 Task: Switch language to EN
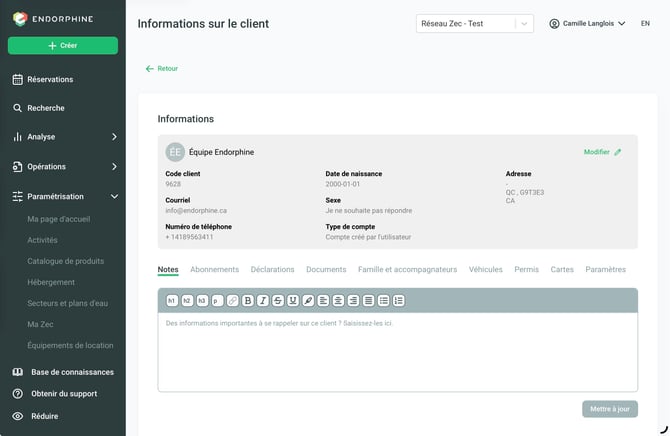[x=645, y=24]
